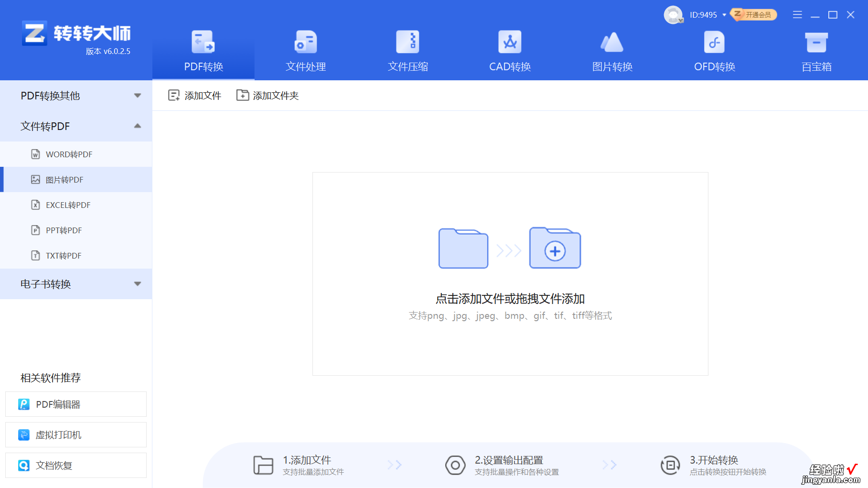Click the 1.添加文件 step label
868x488 pixels.
point(307,460)
